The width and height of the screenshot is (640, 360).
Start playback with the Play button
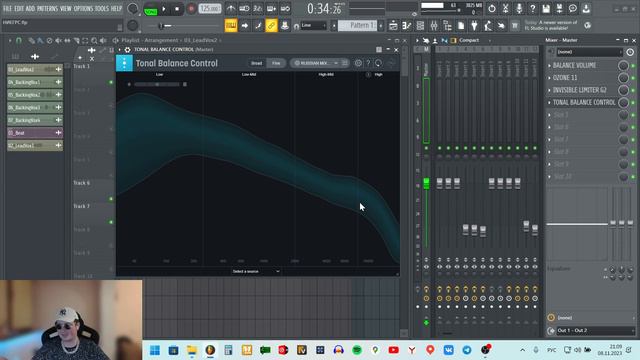click(x=164, y=9)
